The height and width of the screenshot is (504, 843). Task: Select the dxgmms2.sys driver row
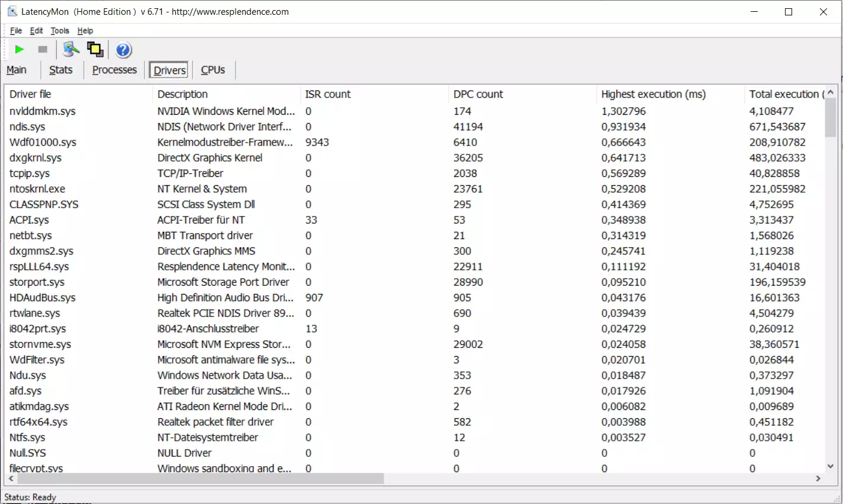click(414, 251)
